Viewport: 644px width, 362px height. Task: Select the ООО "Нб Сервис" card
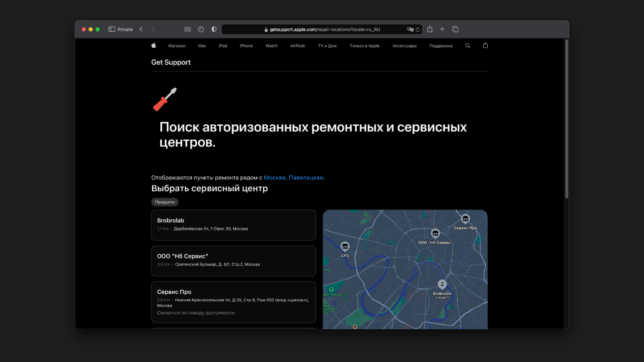[233, 261]
